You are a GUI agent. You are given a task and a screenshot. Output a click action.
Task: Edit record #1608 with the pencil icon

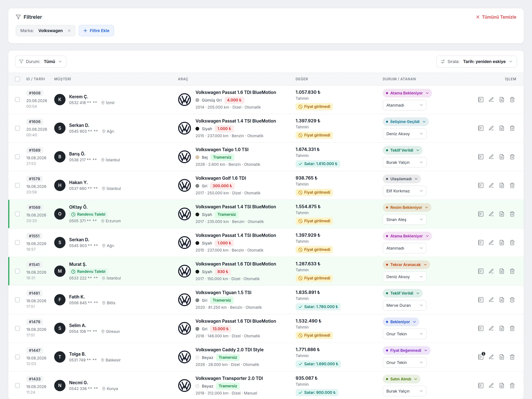tap(491, 100)
